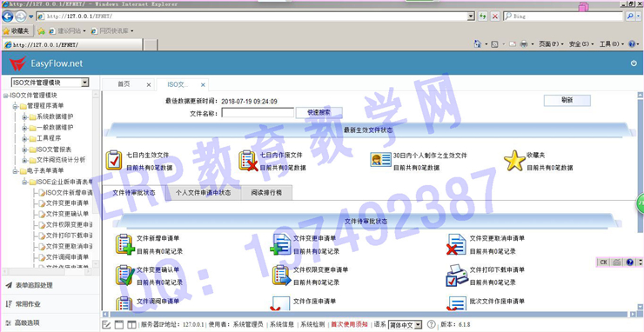Expand the 系统数据维护 folder

coord(24,117)
